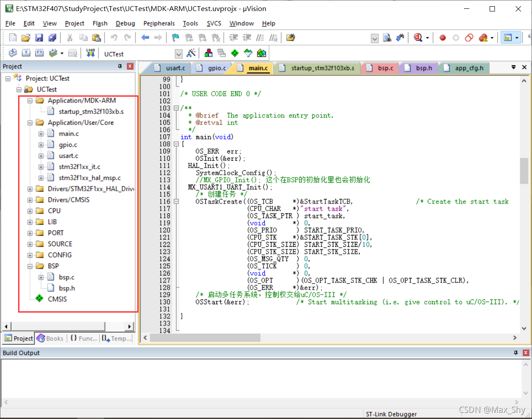Expand the CONFIG group
Screen dimensions: 532x419
point(30,255)
